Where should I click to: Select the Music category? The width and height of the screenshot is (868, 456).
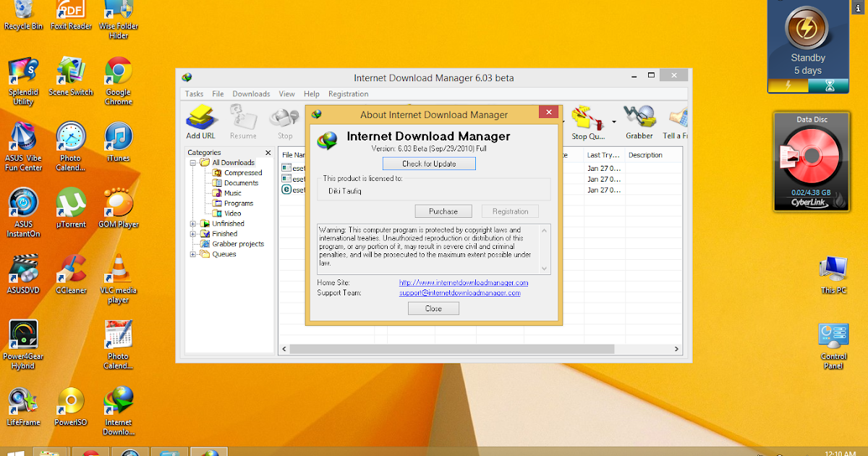[x=233, y=193]
